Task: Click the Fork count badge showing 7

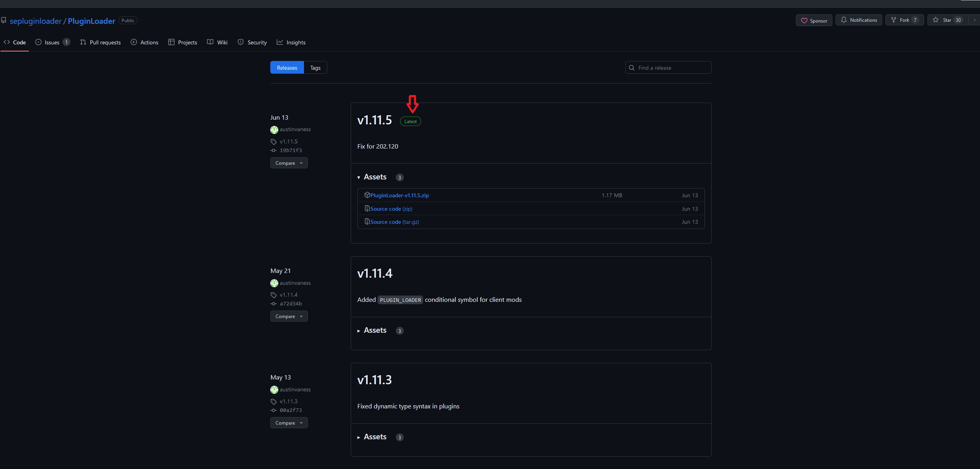Action: coord(915,20)
